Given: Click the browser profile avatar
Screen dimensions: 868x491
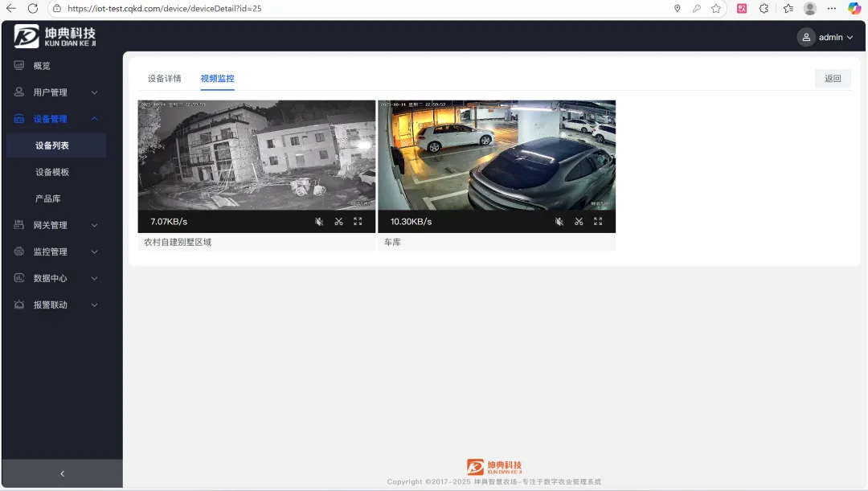Looking at the screenshot, I should pos(810,8).
